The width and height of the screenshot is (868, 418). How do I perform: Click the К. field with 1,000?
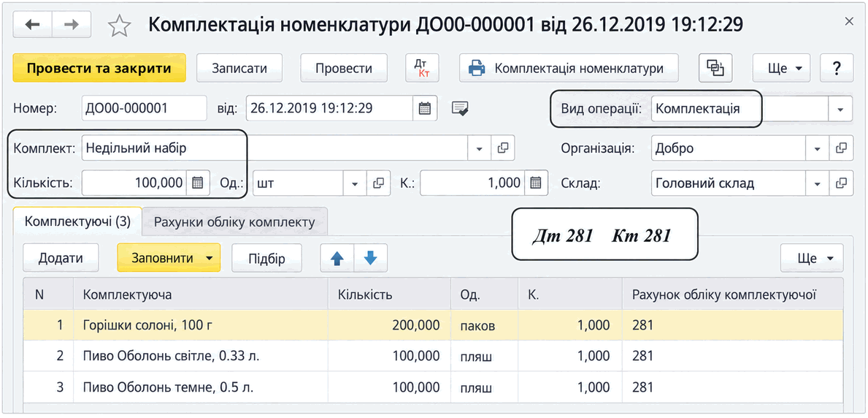coord(472,183)
